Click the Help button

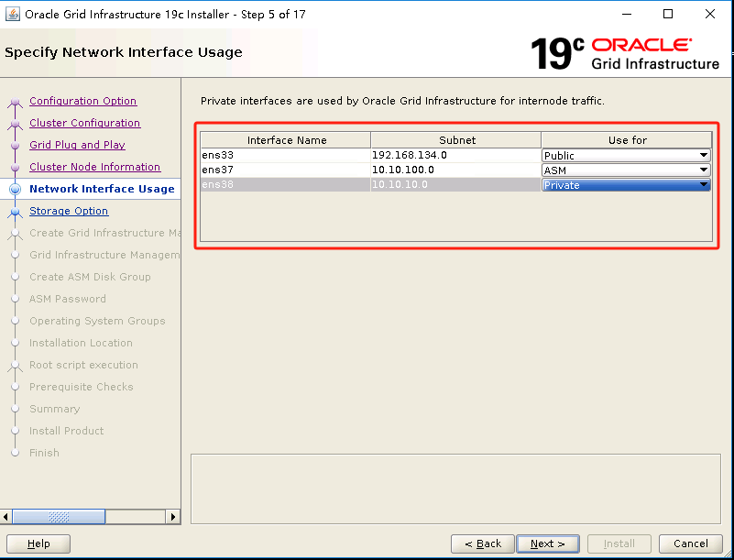click(x=38, y=544)
